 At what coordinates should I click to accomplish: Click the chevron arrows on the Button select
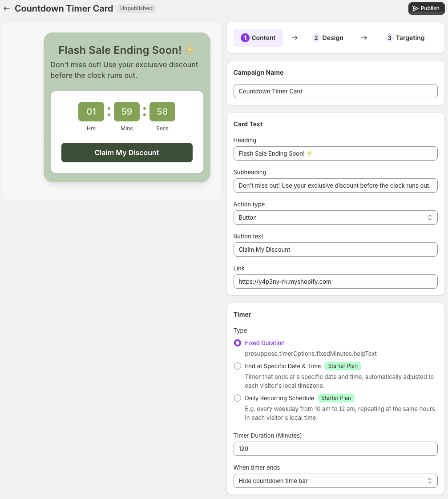tap(429, 217)
